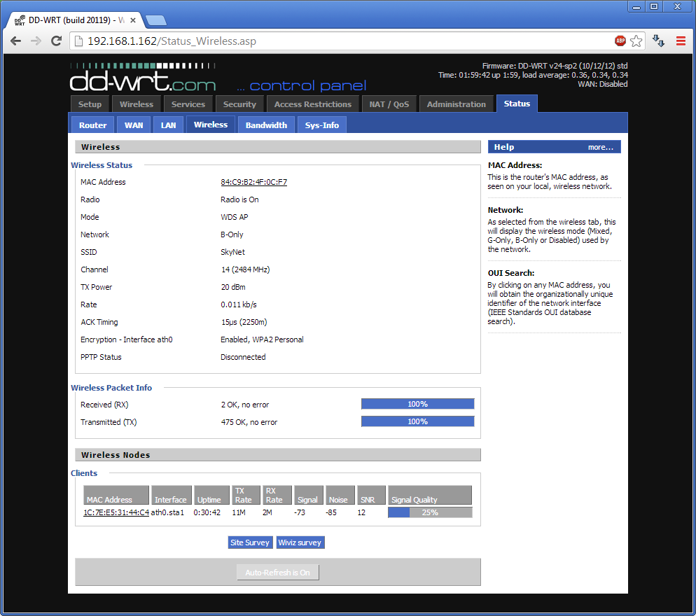Viewport: 696px width, 616px height.
Task: Switch to the Router status subtab
Action: pos(92,125)
